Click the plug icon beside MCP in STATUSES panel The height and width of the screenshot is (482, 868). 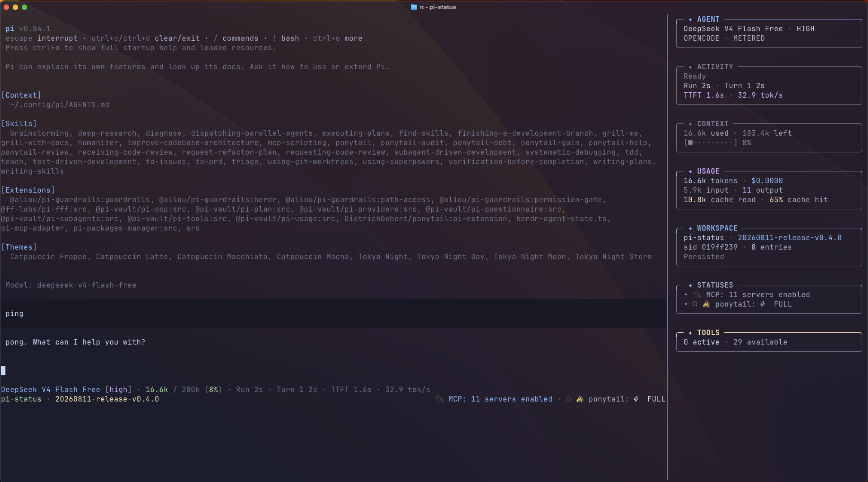(697, 295)
